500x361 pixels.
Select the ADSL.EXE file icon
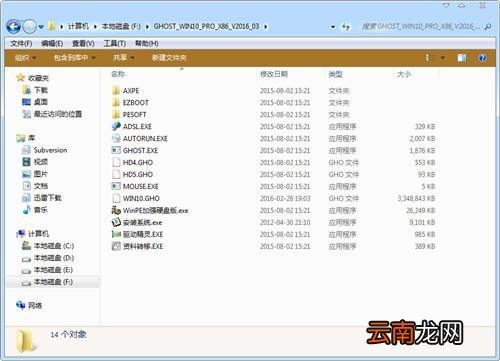pos(116,126)
